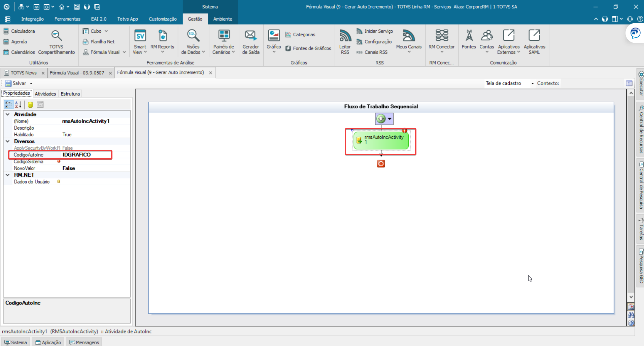Collapse the RM.NET property group
Viewport: 644px width, 346px height.
click(x=8, y=175)
